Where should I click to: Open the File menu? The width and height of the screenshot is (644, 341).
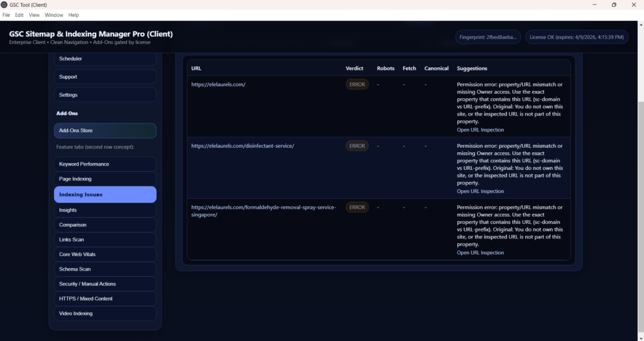coord(6,14)
